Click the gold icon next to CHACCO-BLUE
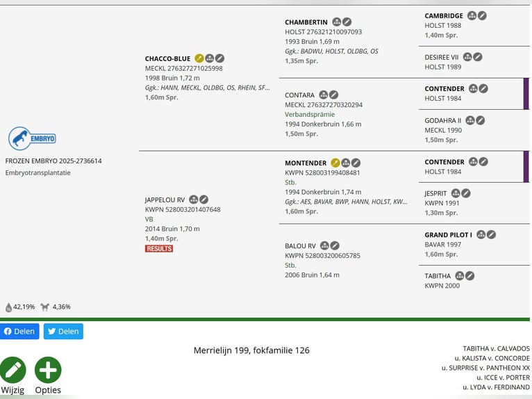The height and width of the screenshot is (399, 532). point(199,58)
